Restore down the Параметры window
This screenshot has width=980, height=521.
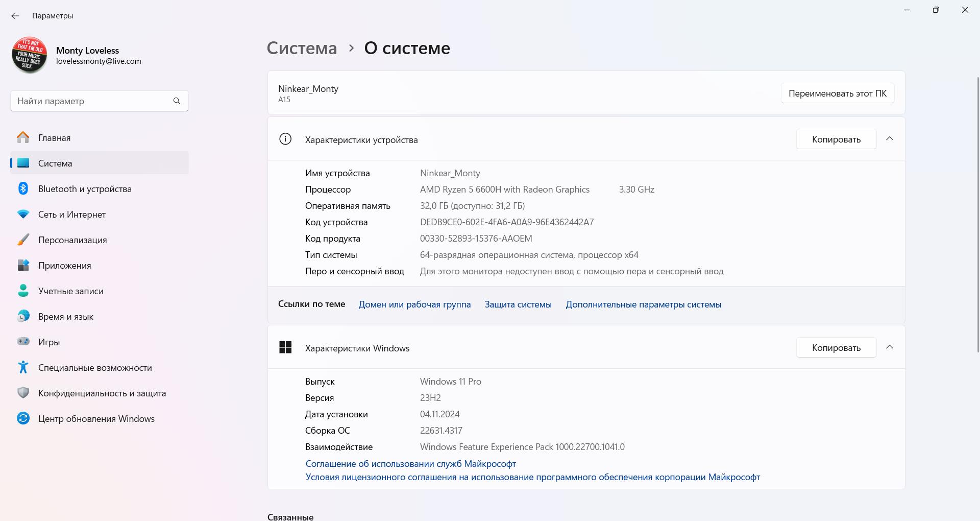pyautogui.click(x=936, y=10)
